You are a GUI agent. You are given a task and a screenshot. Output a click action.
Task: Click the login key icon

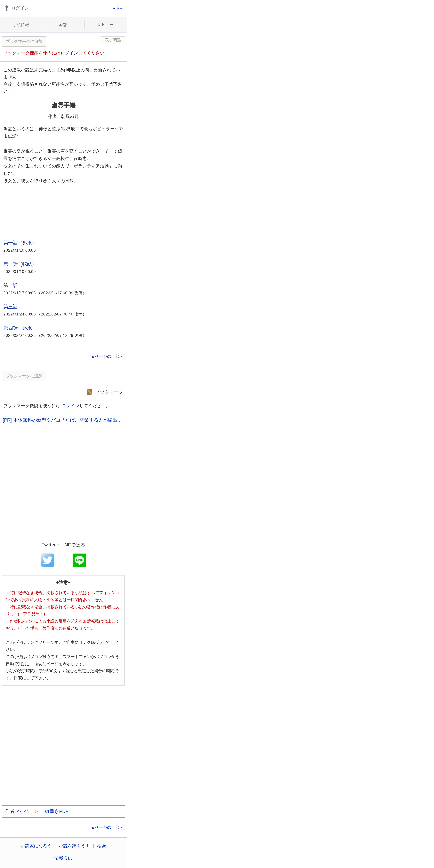[7, 8]
